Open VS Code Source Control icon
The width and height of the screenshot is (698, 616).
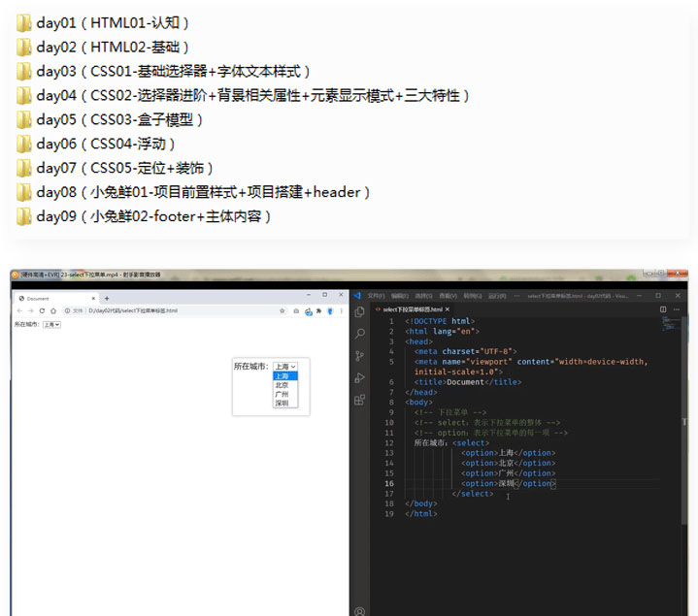pyautogui.click(x=360, y=356)
